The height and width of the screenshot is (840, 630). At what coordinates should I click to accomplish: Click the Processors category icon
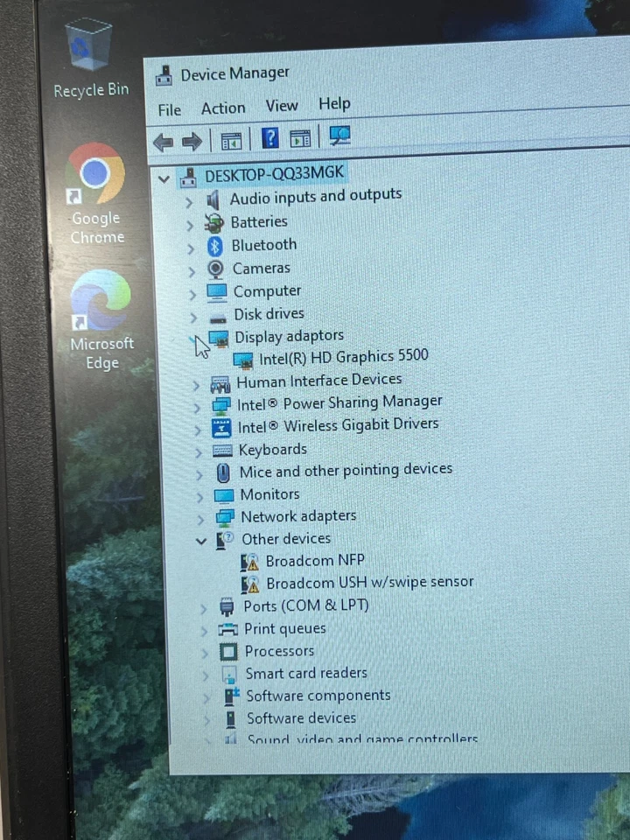[228, 652]
